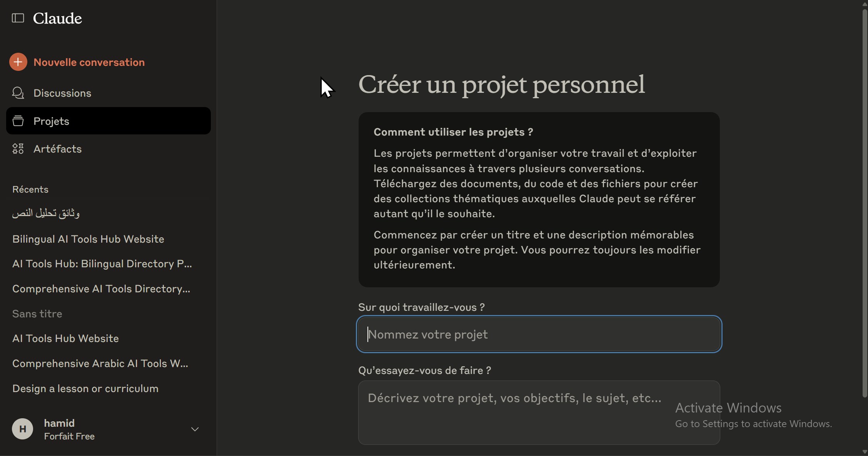Image resolution: width=868 pixels, height=456 pixels.
Task: Click the Artéfacts shapes icon
Action: coord(18,149)
